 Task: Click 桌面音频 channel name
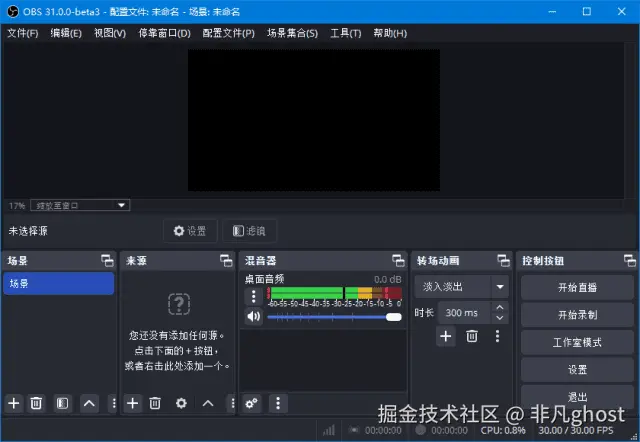pos(264,279)
